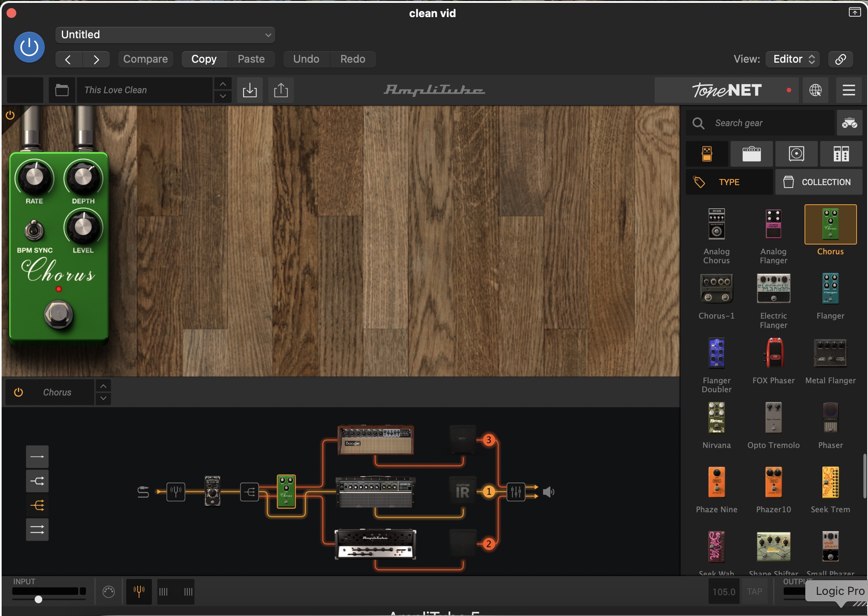Click the share preset upload icon
Viewport: 868px width, 616px height.
[x=281, y=90]
